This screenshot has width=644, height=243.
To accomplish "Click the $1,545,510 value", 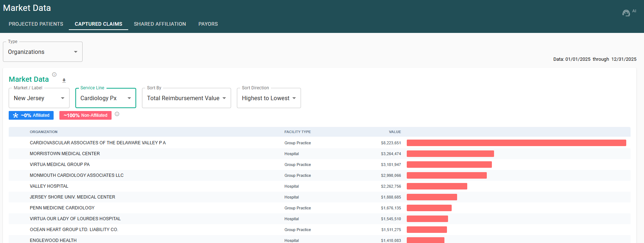I will point(391,219).
